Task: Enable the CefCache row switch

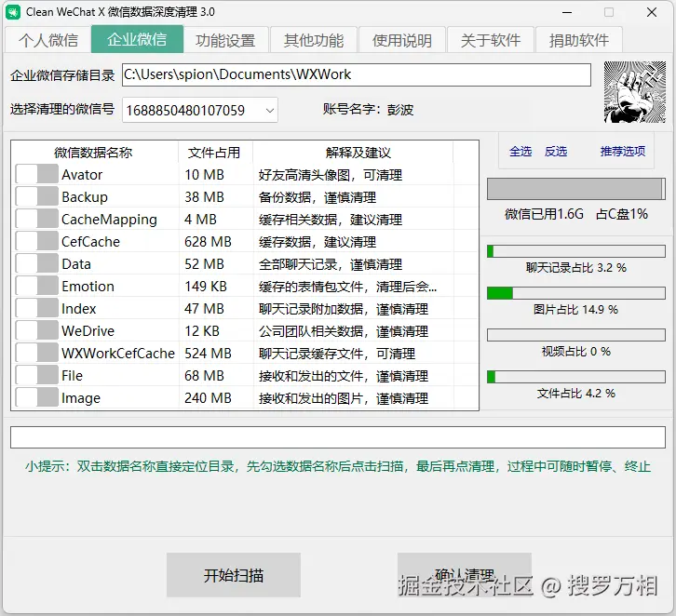Action: [36, 242]
